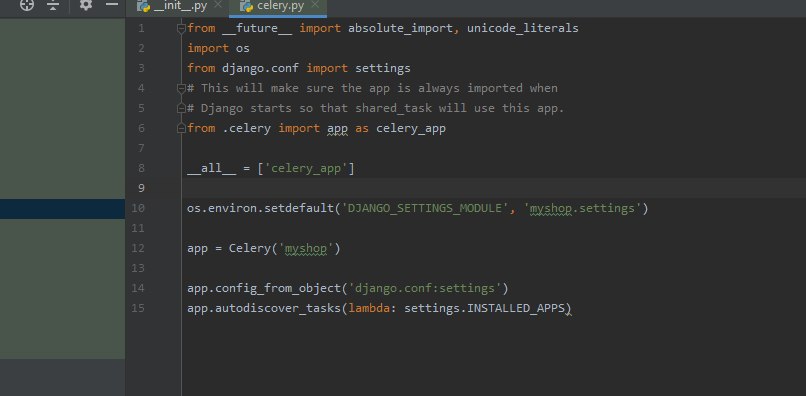Collapse the import block fold marker on line 1

181,28
